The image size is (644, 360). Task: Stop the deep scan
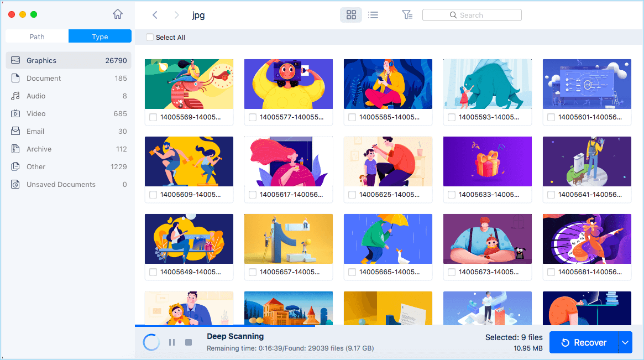189,342
